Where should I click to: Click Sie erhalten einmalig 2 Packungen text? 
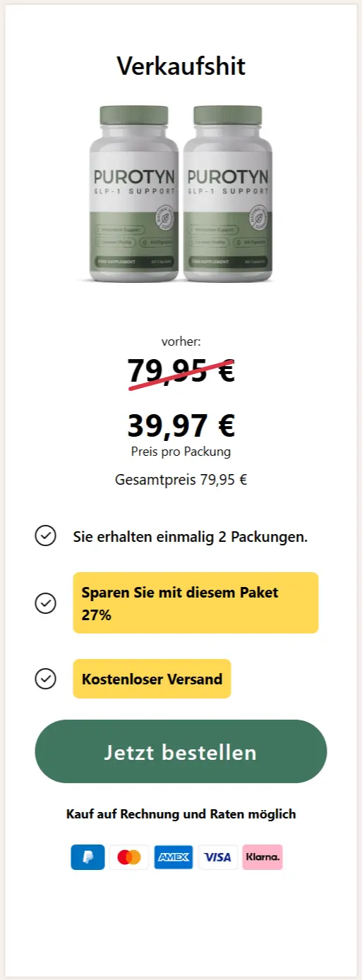coord(191,537)
